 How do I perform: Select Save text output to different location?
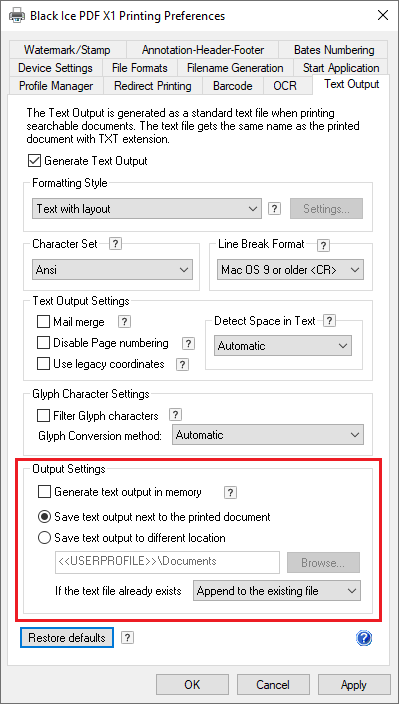point(44,537)
